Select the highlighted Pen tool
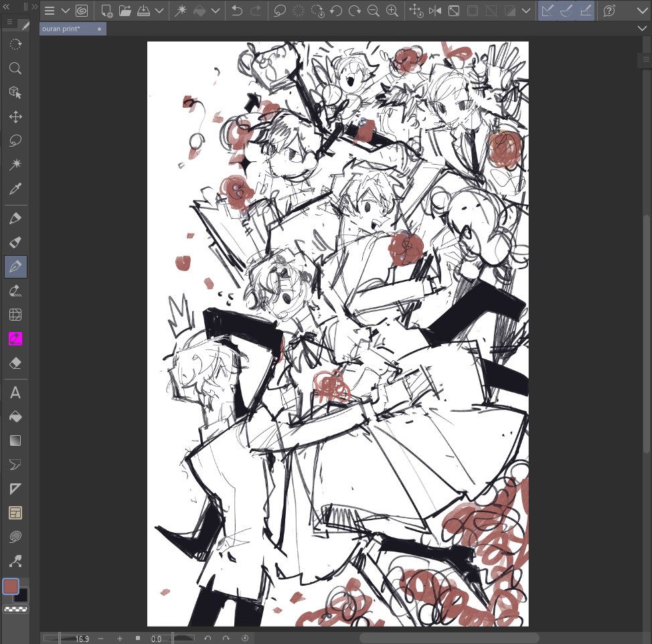Screen dimensions: 652x644 [x=15, y=266]
